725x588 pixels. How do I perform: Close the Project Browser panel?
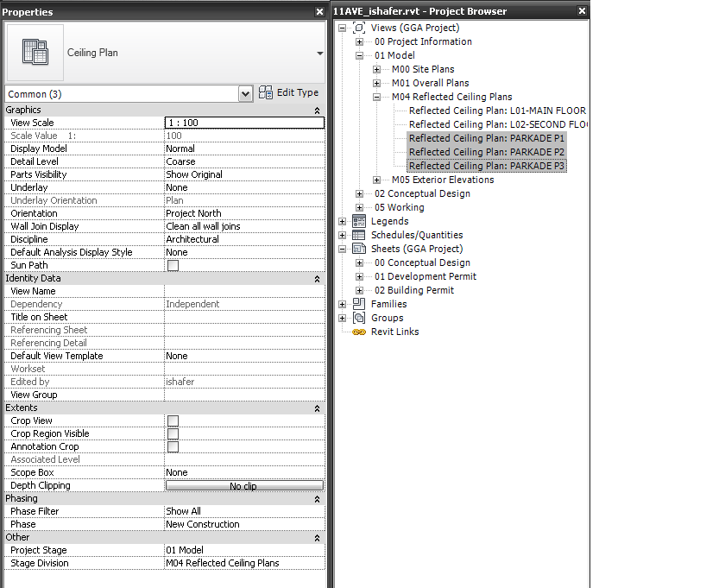pyautogui.click(x=582, y=11)
